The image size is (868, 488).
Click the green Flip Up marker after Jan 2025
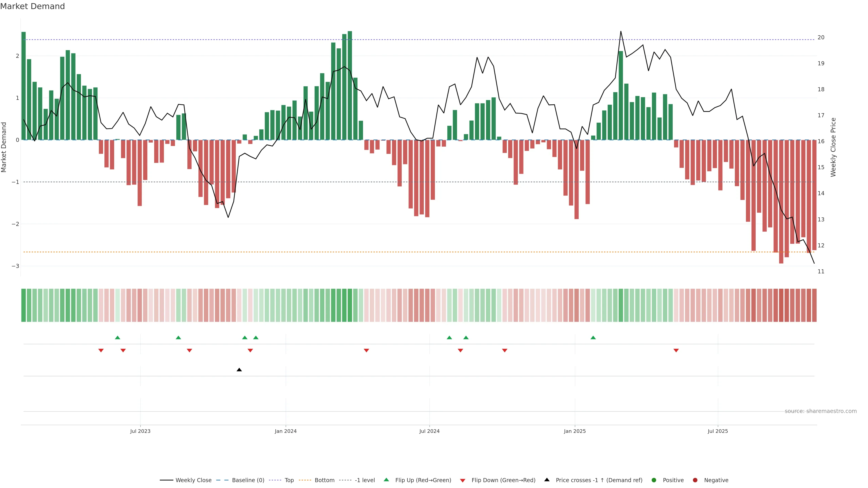click(593, 338)
